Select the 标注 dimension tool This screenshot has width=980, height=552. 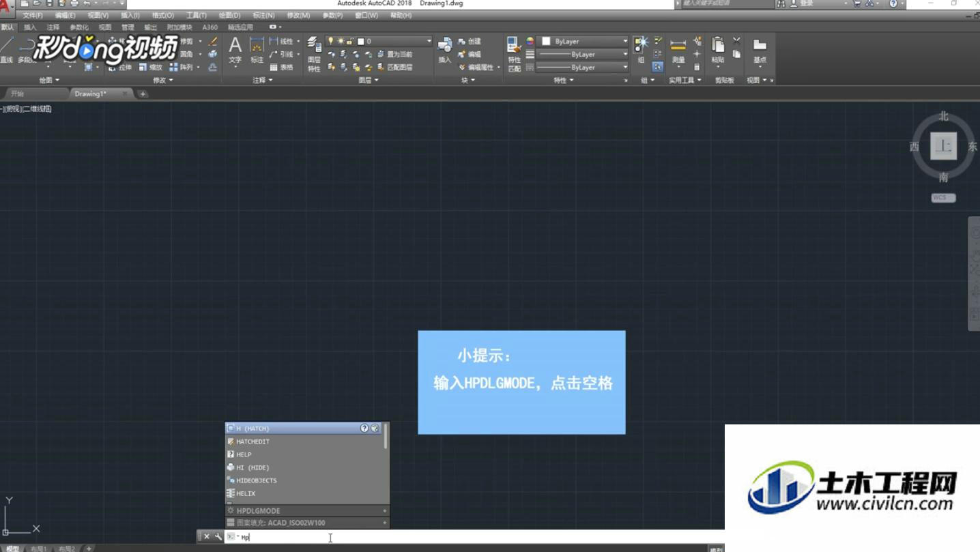click(257, 50)
